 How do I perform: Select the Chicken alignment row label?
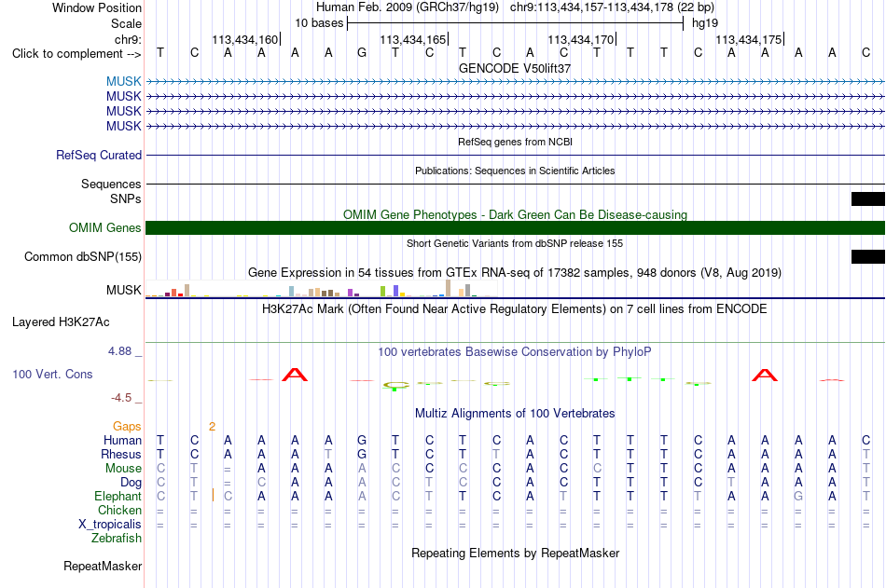click(119, 510)
